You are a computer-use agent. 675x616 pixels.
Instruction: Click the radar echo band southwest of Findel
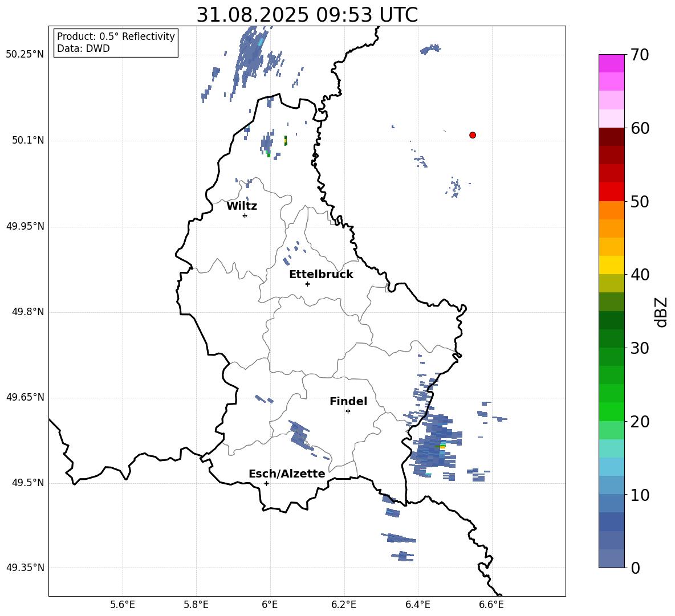tap(300, 435)
